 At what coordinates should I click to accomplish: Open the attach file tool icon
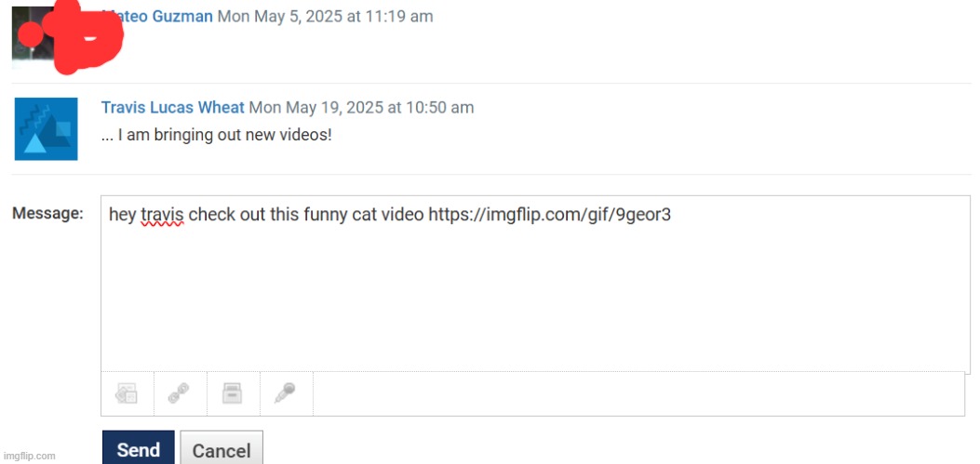point(127,393)
